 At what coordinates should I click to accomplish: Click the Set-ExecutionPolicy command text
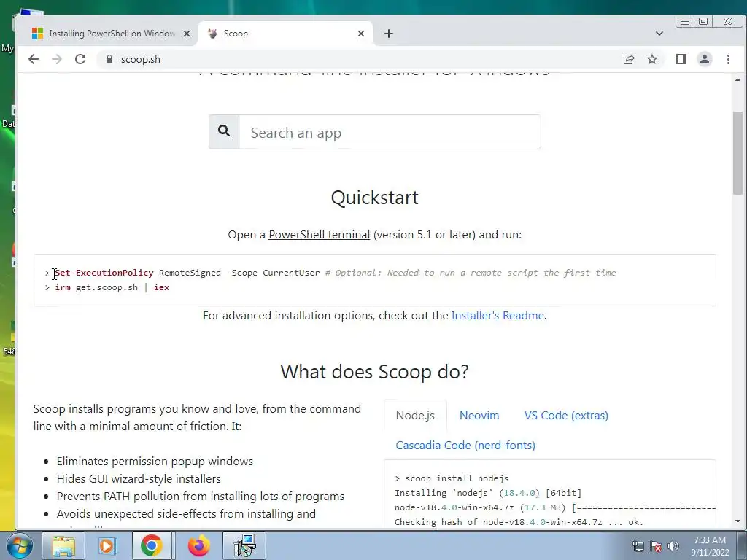104,273
